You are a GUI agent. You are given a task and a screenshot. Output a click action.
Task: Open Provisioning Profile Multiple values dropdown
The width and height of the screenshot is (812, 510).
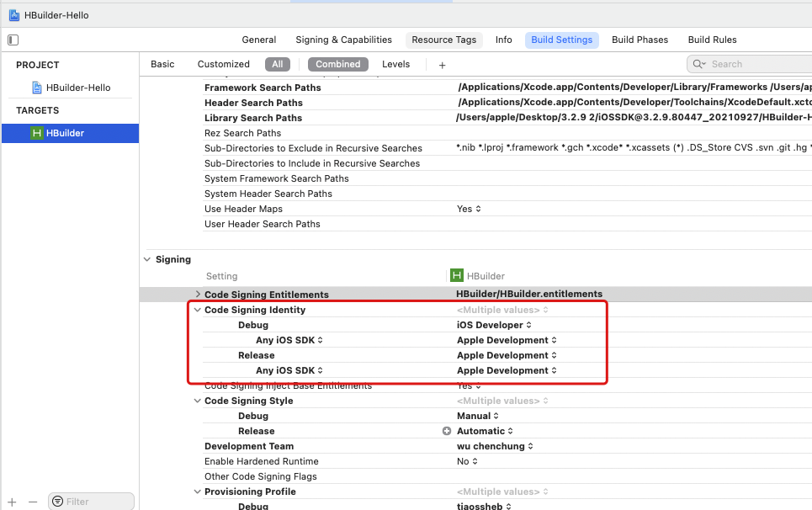coord(502,491)
